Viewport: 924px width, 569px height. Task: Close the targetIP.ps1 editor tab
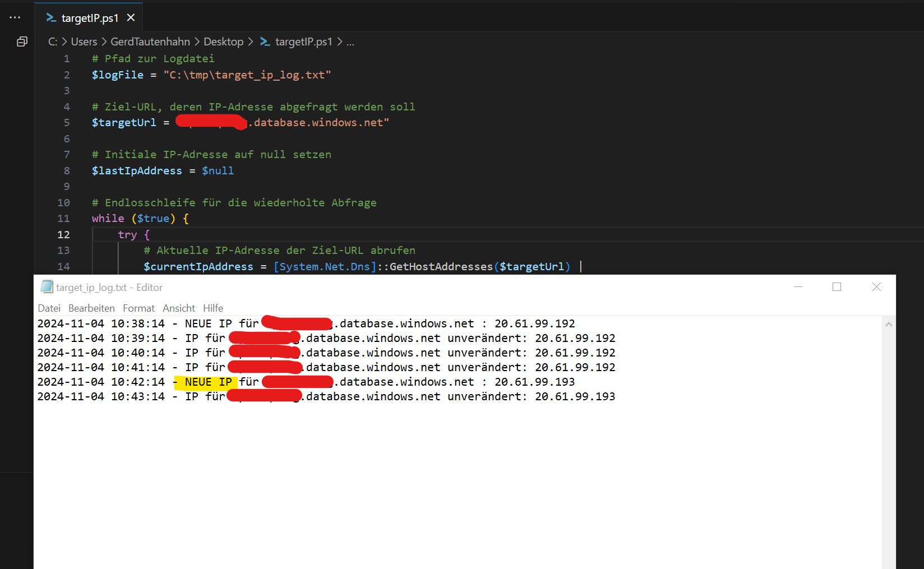click(131, 17)
